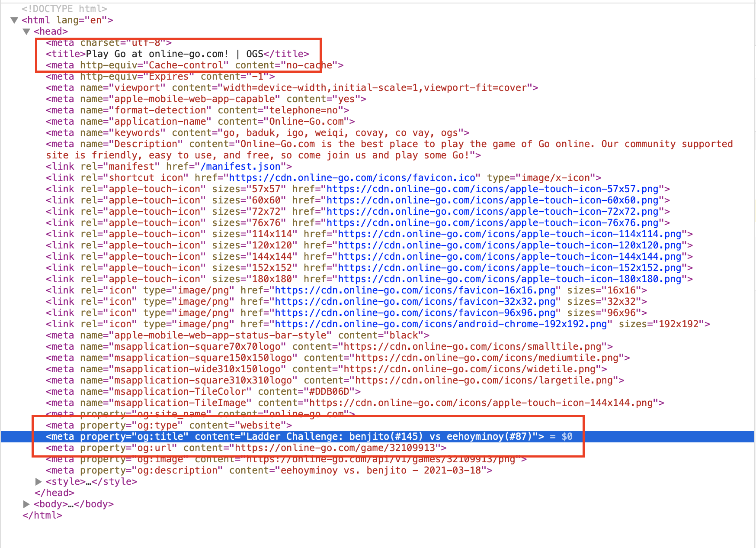Select msapplication-TileColor meta line
The width and height of the screenshot is (756, 548).
[x=203, y=392]
